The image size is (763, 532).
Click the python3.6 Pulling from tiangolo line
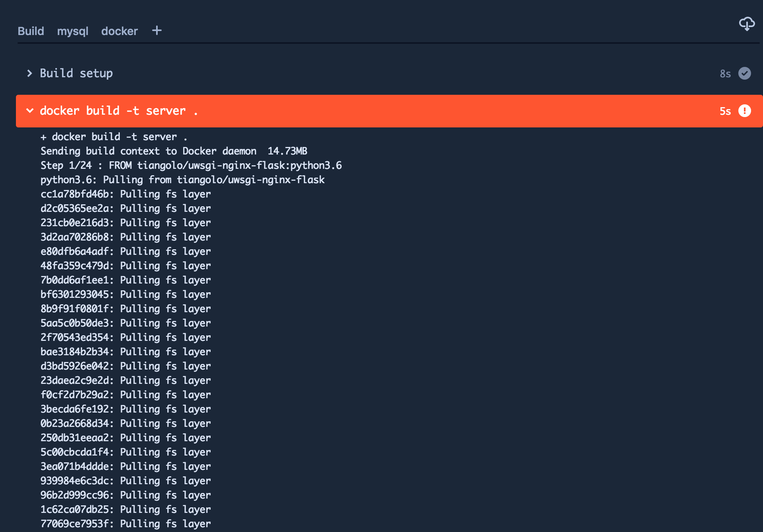[x=182, y=180]
